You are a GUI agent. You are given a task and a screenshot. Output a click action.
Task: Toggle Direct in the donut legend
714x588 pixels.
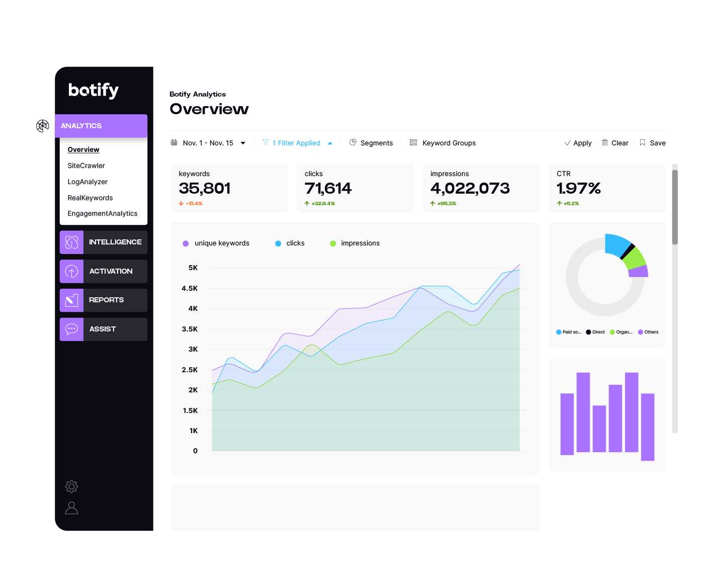click(595, 332)
